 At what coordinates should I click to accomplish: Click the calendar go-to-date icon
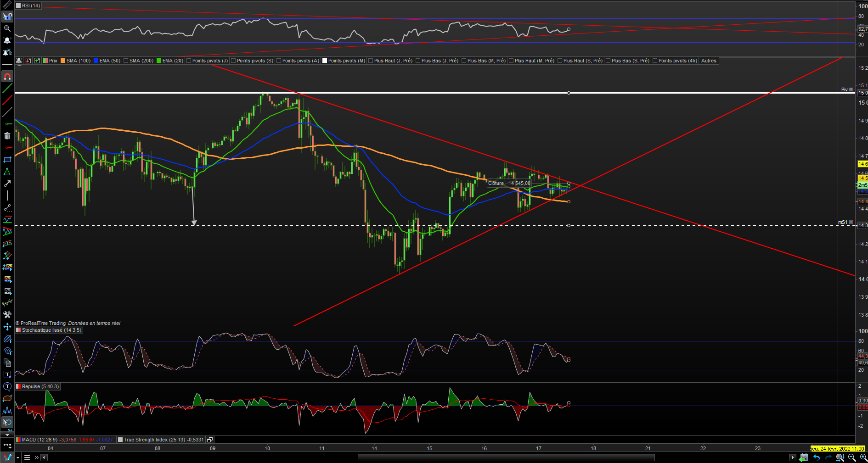[804, 457]
